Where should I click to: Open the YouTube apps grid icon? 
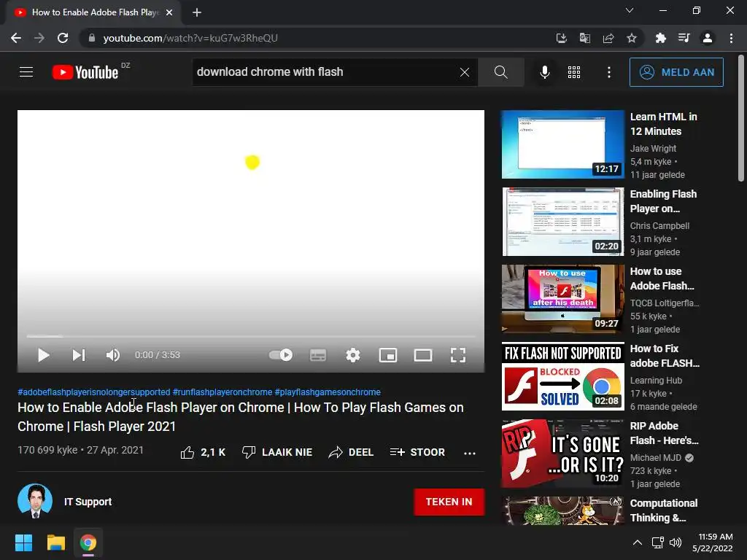coord(574,72)
